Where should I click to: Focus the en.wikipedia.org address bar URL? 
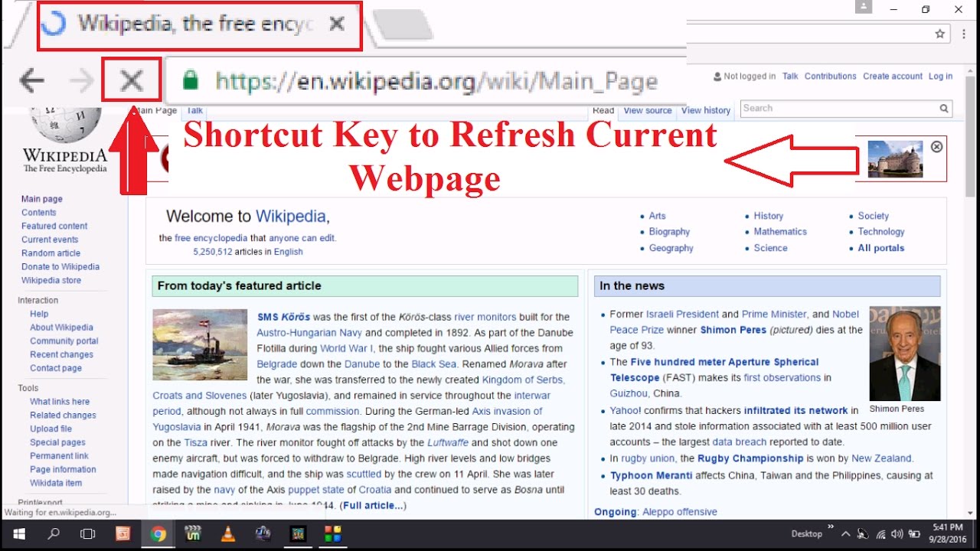[436, 80]
